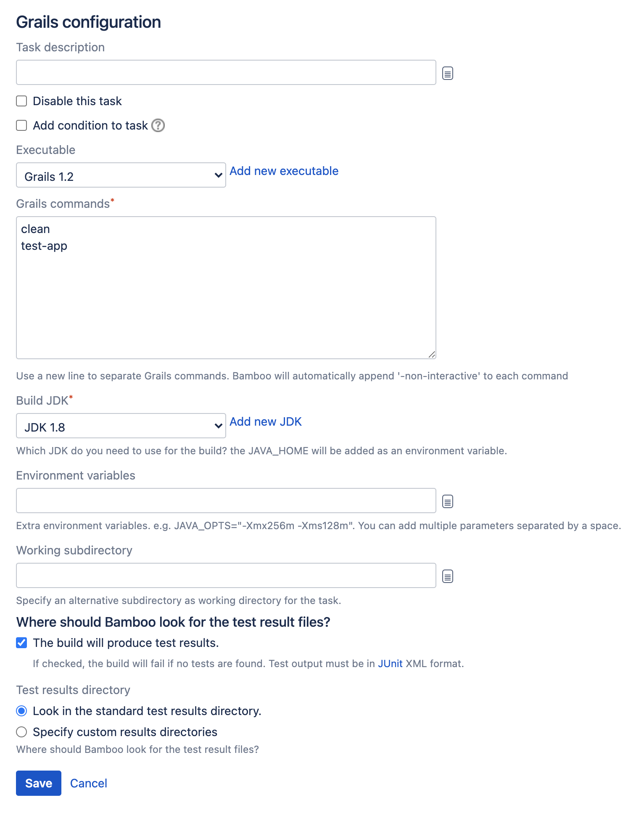644x816 pixels.
Task: Click inside the Task description field
Action: click(226, 72)
